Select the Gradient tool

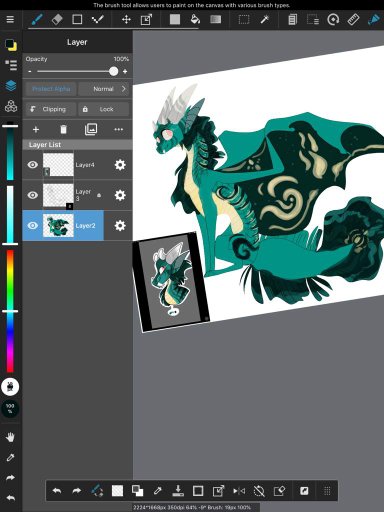216,19
